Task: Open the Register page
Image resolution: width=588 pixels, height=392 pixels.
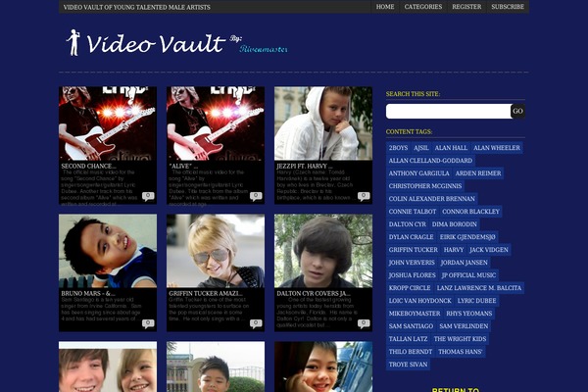Action: [x=466, y=7]
